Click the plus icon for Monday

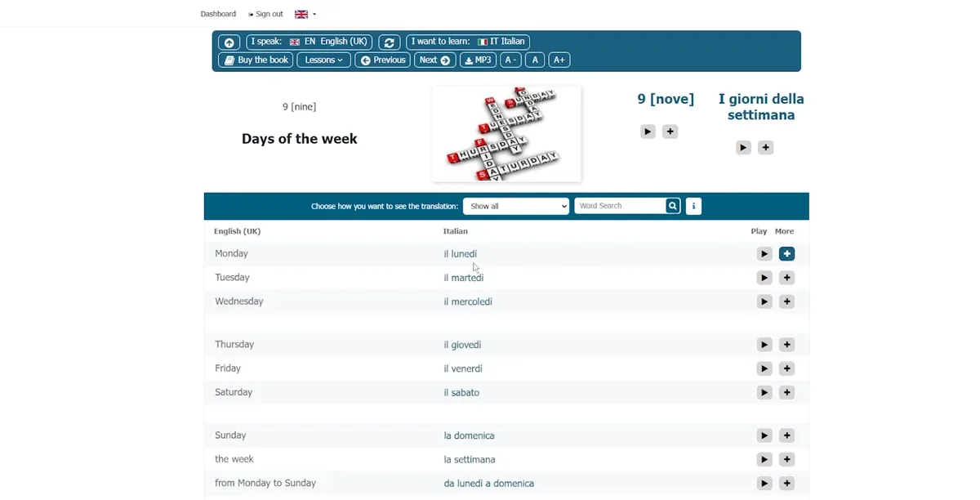(786, 254)
